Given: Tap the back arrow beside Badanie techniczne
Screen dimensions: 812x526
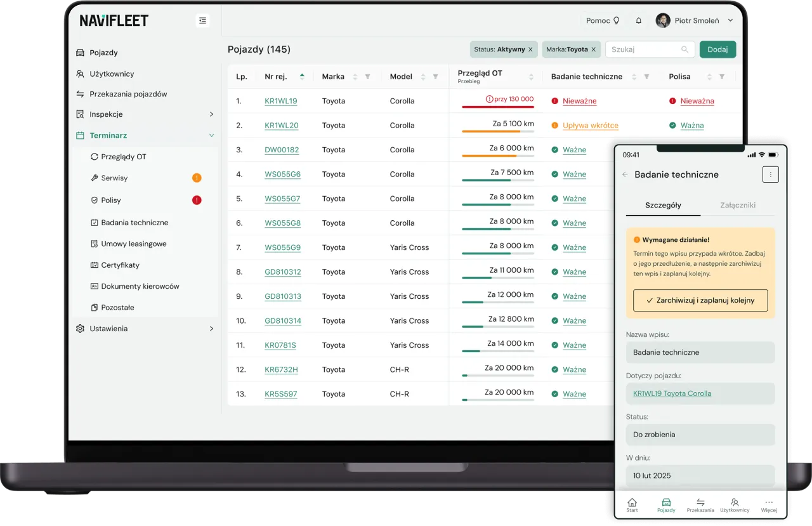Looking at the screenshot, I should (x=625, y=174).
